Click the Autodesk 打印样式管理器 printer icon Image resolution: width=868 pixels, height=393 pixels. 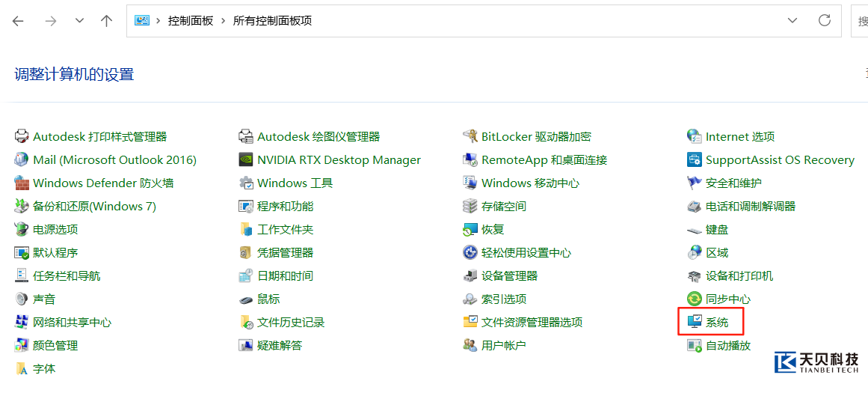pos(21,136)
